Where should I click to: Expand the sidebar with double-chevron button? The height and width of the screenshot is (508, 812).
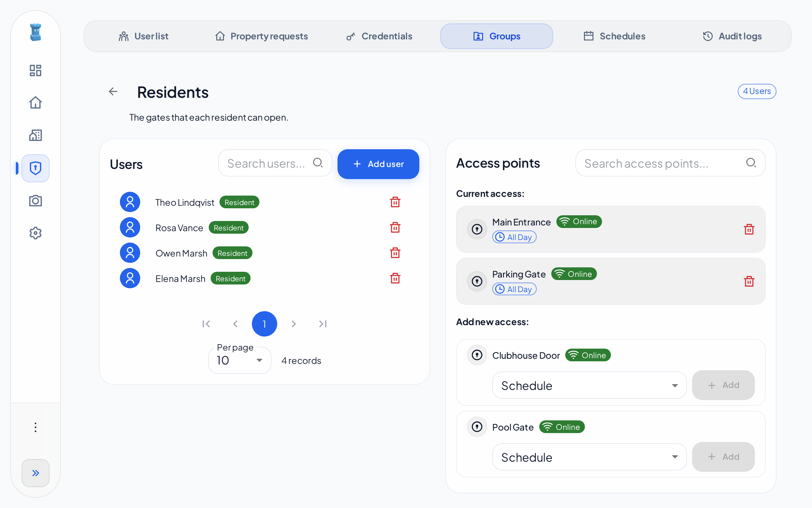tap(35, 473)
